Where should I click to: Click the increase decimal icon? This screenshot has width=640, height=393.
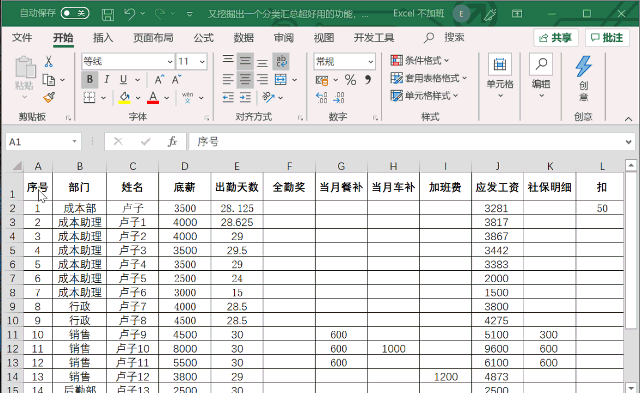coord(322,97)
